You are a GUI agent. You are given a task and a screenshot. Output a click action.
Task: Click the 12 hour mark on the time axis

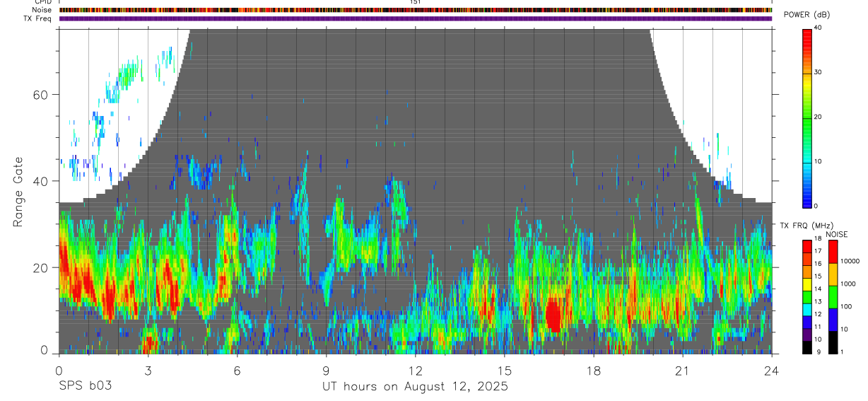click(x=415, y=371)
